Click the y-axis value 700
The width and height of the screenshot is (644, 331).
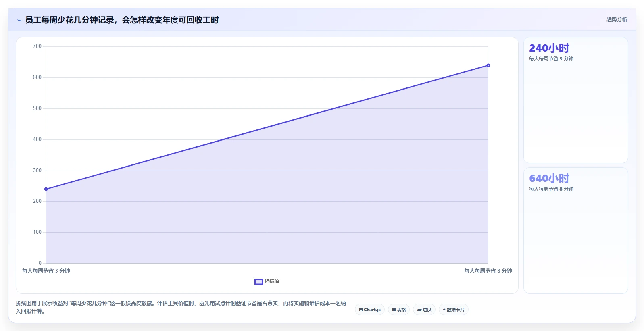click(37, 46)
